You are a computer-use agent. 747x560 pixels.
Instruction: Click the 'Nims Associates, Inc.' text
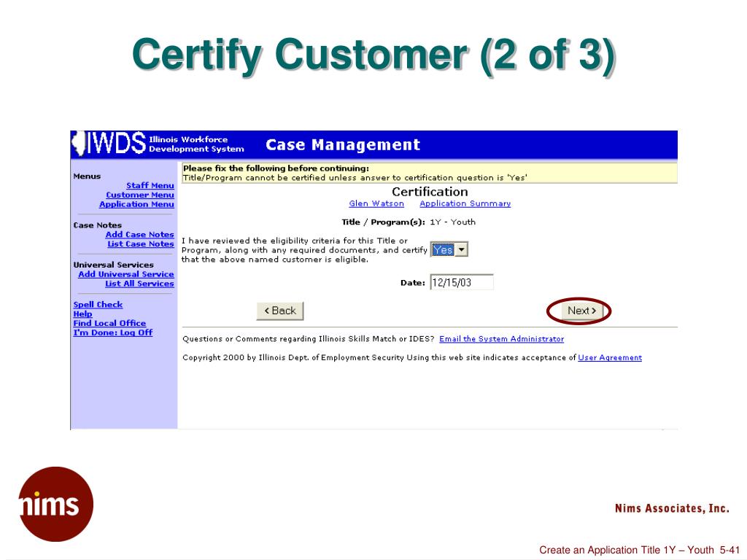pyautogui.click(x=672, y=508)
